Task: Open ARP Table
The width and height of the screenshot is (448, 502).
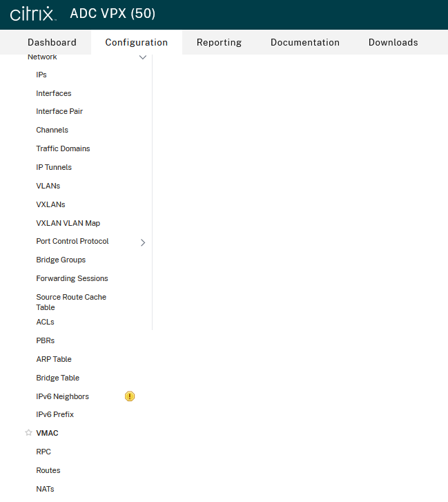Action: [54, 359]
